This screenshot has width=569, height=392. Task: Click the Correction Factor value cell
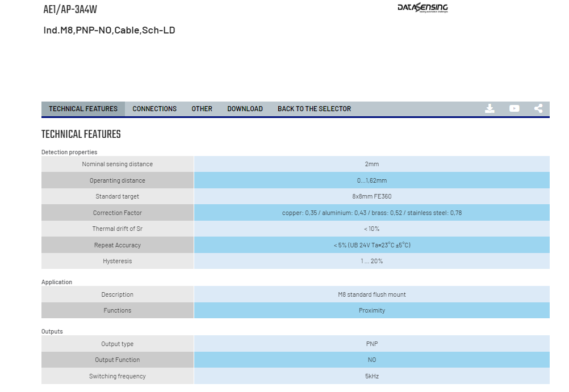click(x=371, y=213)
